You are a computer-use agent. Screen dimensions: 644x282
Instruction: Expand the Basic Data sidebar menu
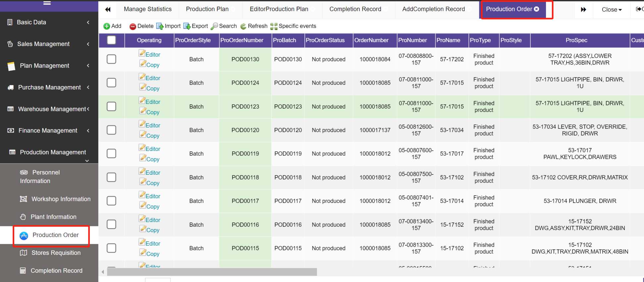click(49, 22)
